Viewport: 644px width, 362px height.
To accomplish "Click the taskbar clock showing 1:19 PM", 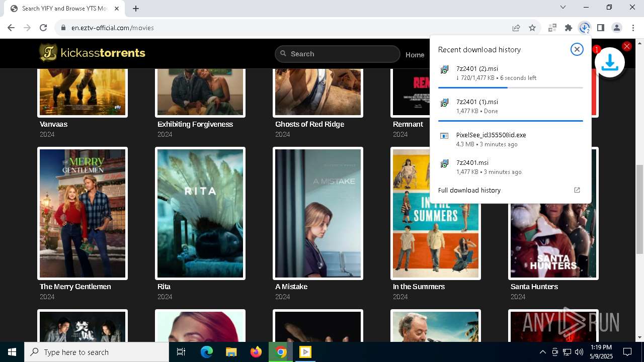I will pyautogui.click(x=601, y=352).
